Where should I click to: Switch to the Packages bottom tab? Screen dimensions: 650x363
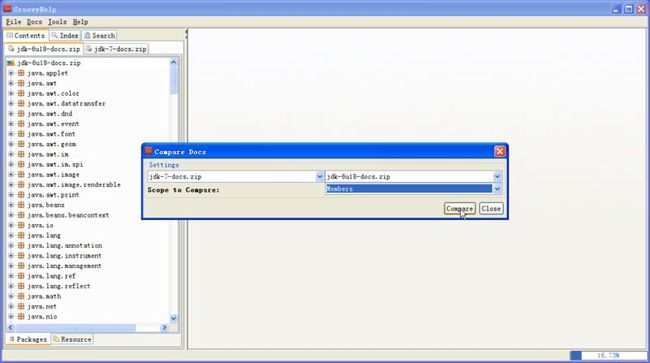[28, 339]
